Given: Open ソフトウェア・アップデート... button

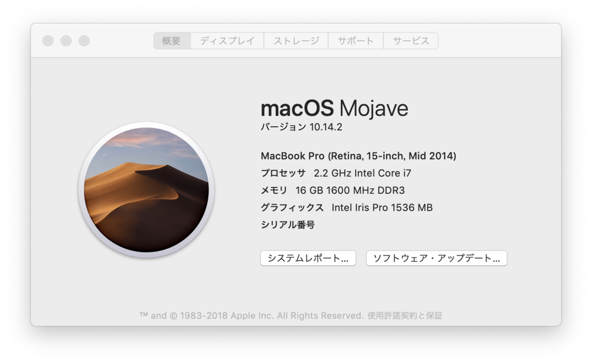Looking at the screenshot, I should tap(437, 258).
